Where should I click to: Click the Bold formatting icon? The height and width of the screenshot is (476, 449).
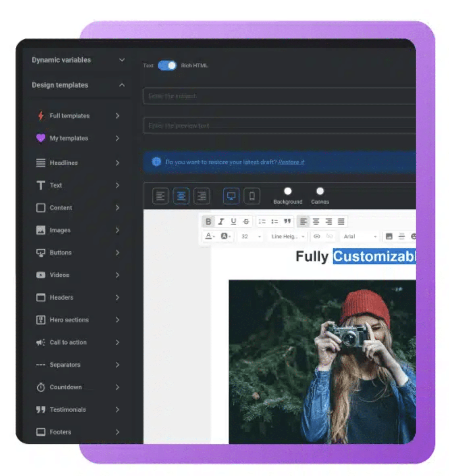(208, 221)
